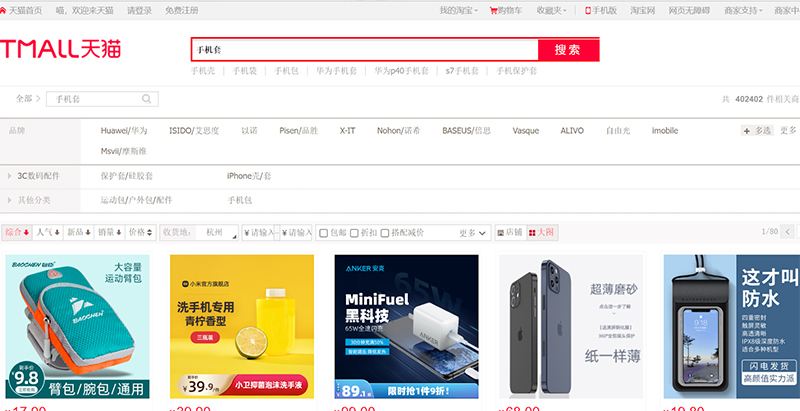Image resolution: width=800 pixels, height=411 pixels.
Task: Open 收藏夹 dropdown
Action: pos(552,10)
